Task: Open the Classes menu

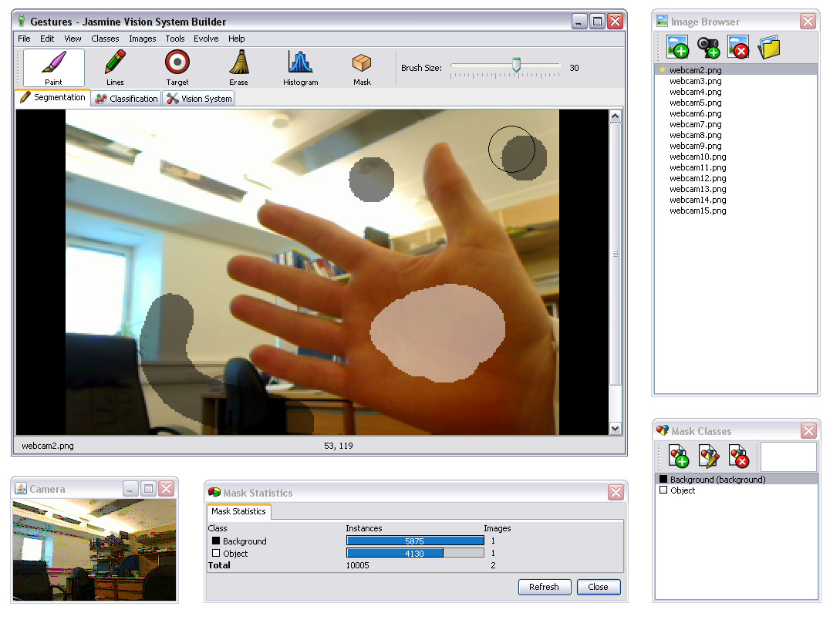Action: (105, 39)
